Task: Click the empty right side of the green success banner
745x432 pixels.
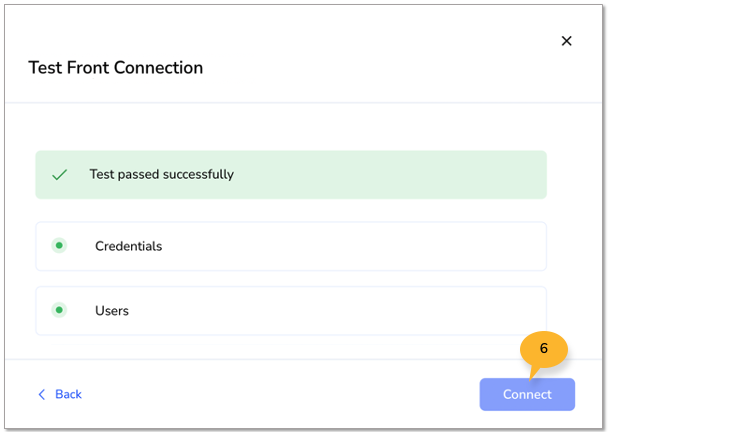Action: (390, 174)
